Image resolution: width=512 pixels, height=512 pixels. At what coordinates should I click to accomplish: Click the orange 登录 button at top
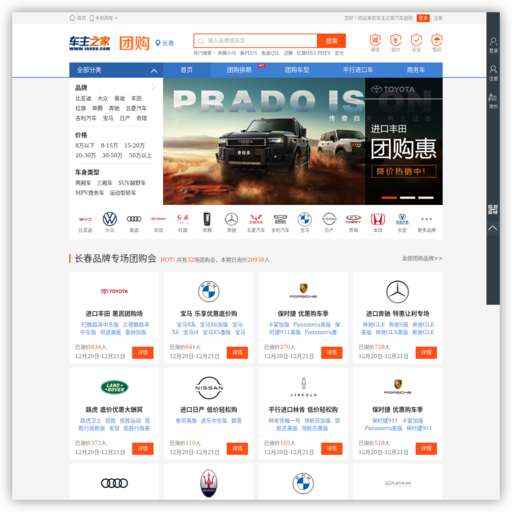[423, 18]
